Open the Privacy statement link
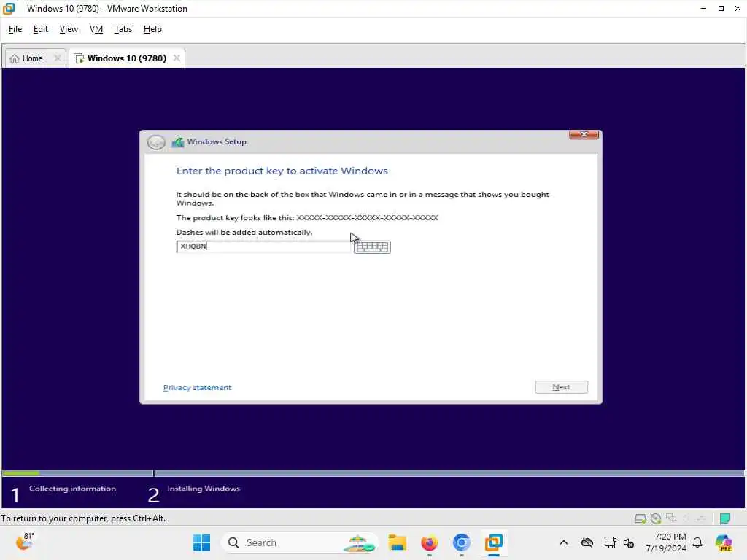This screenshot has width=747, height=560. pyautogui.click(x=197, y=388)
